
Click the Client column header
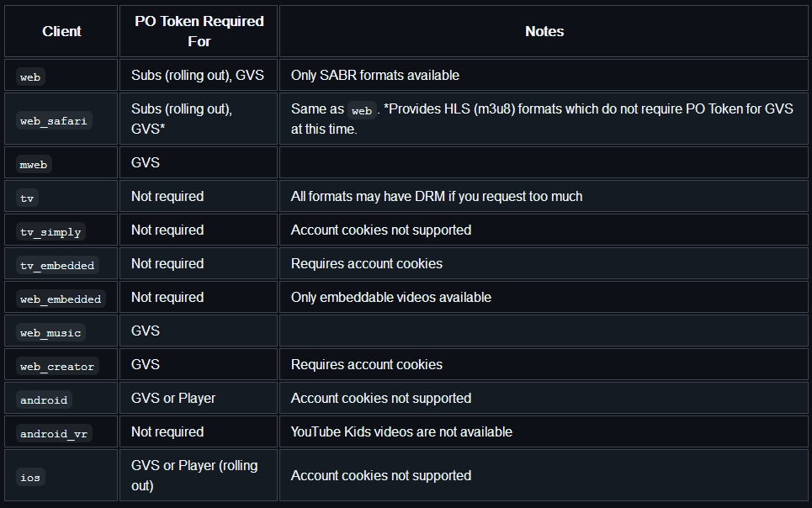pyautogui.click(x=61, y=31)
